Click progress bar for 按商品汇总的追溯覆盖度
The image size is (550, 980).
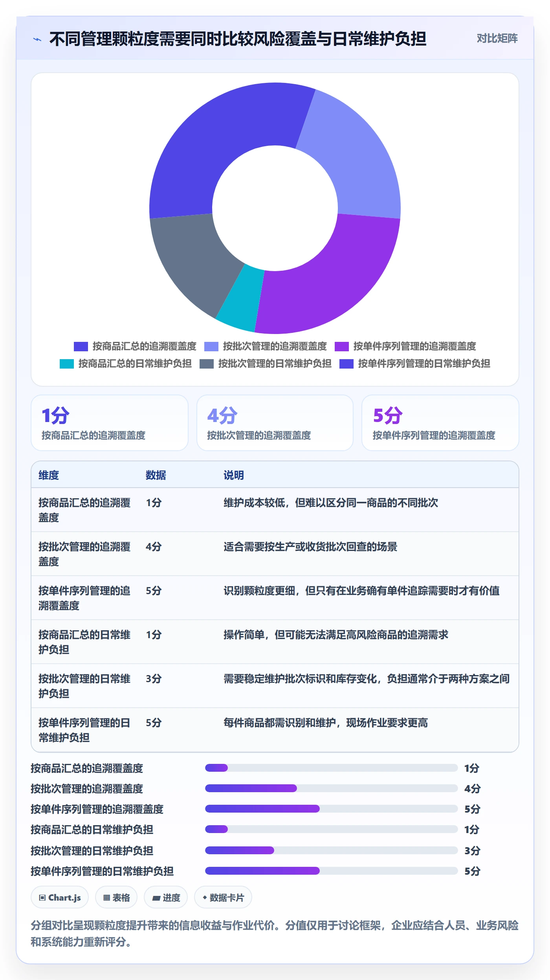coord(332,768)
